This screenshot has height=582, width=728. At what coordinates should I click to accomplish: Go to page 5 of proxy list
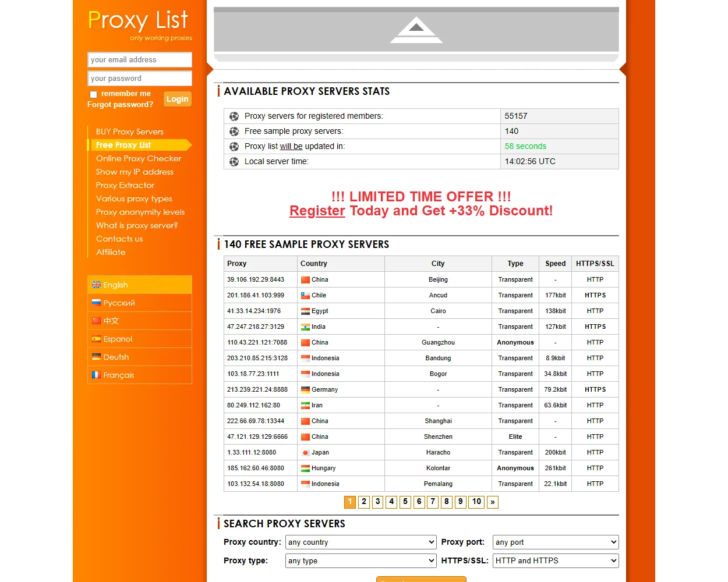(405, 502)
